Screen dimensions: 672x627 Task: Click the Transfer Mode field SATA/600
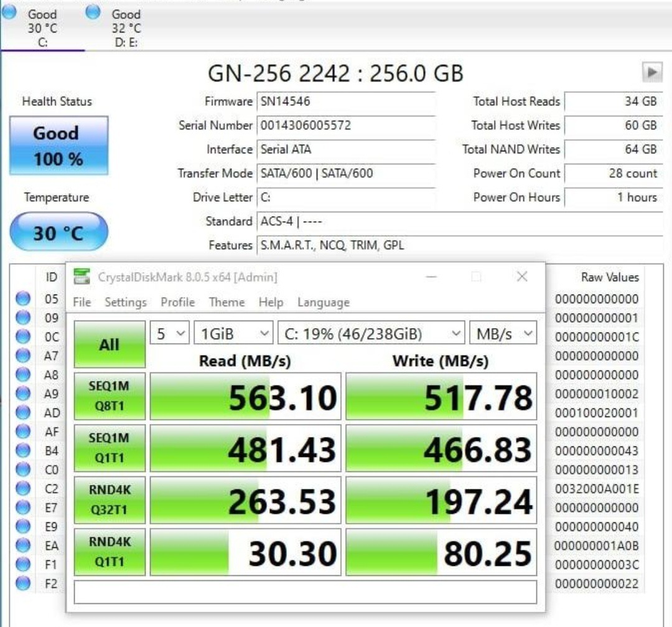point(347,173)
